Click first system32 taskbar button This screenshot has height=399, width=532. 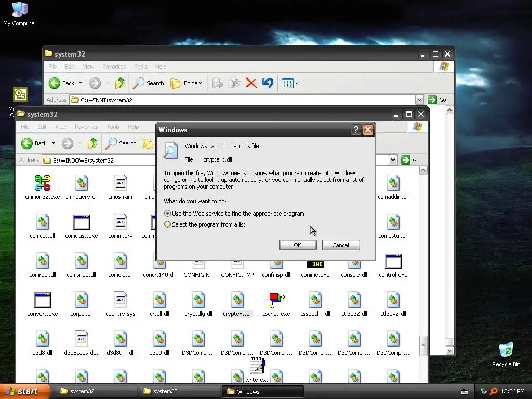click(x=96, y=392)
